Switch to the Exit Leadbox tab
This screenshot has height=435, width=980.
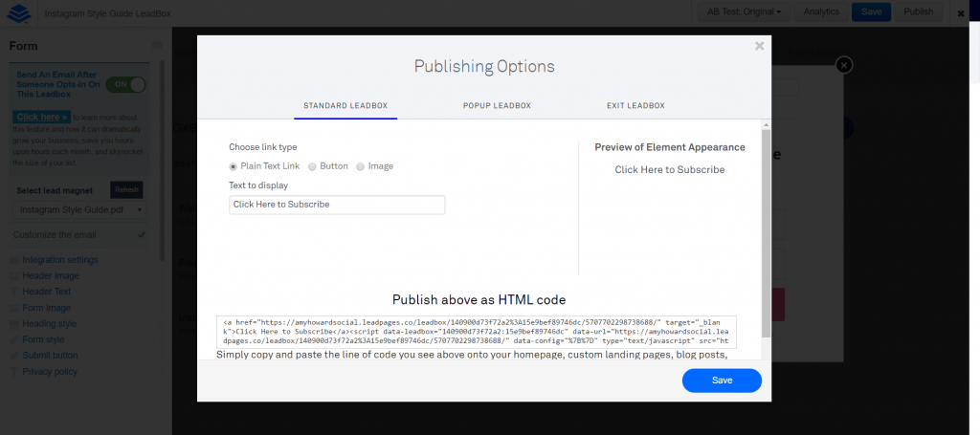(635, 105)
